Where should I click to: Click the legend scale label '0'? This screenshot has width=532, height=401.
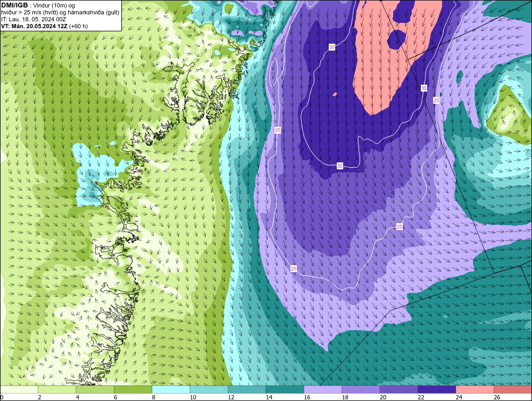pos(2,397)
